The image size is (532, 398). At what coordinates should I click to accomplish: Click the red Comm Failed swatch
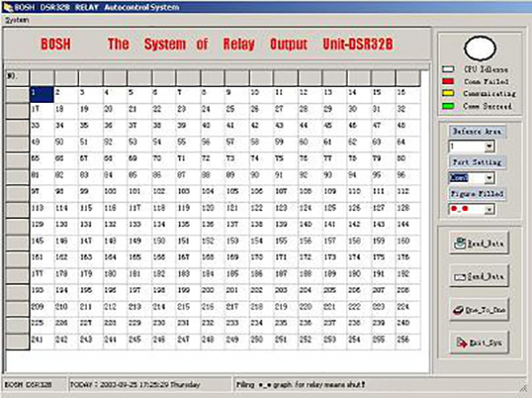pyautogui.click(x=448, y=82)
